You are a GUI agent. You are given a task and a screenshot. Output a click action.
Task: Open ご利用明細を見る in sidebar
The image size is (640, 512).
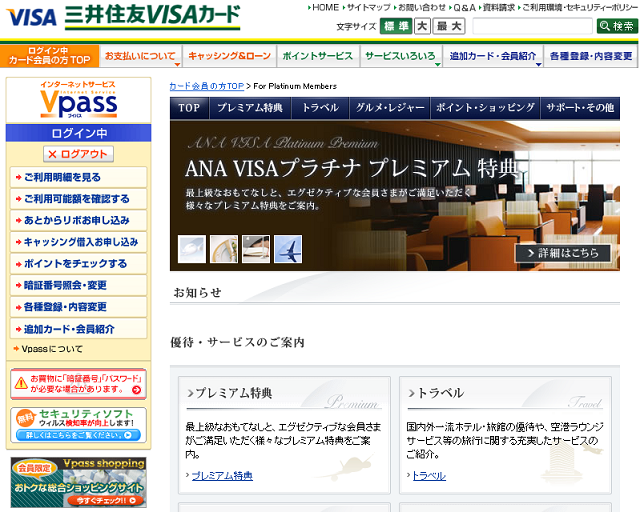tap(78, 177)
